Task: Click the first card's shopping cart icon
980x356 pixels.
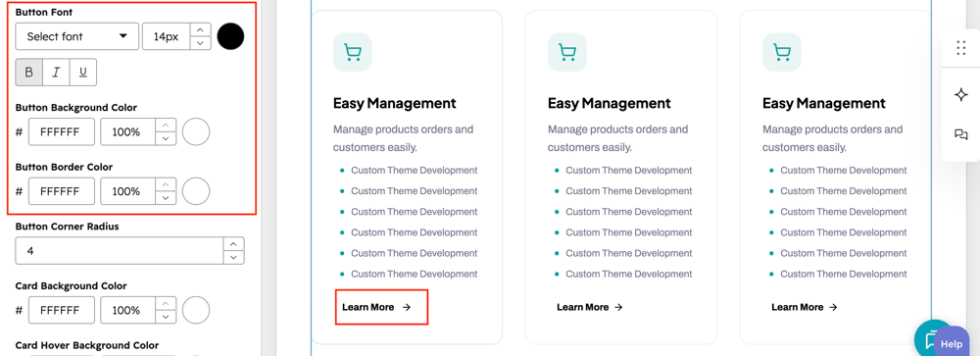Action: click(353, 52)
